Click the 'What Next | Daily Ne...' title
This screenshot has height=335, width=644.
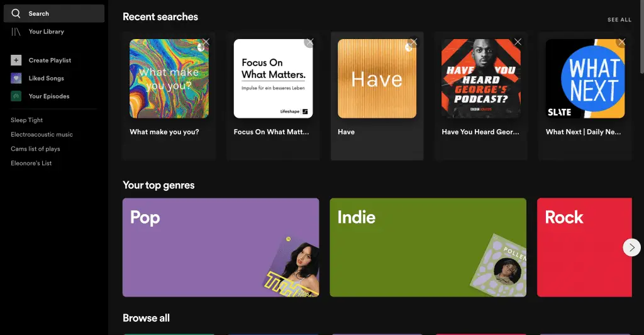point(583,132)
